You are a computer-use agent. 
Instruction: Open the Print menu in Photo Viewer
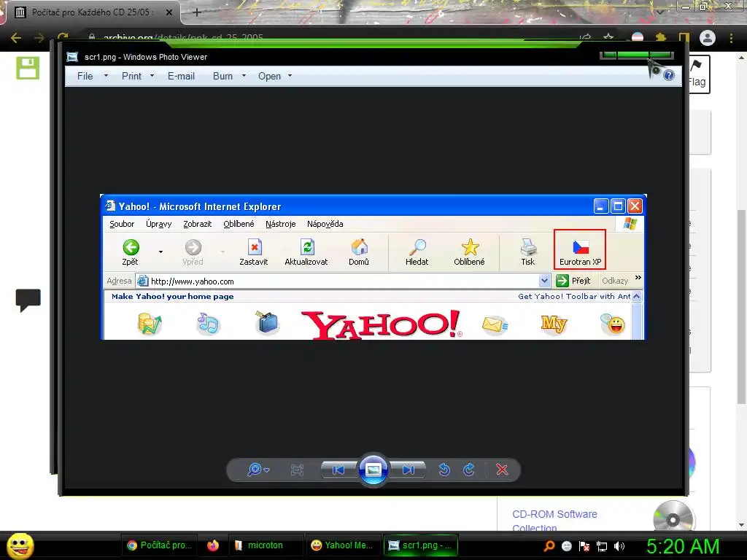131,76
